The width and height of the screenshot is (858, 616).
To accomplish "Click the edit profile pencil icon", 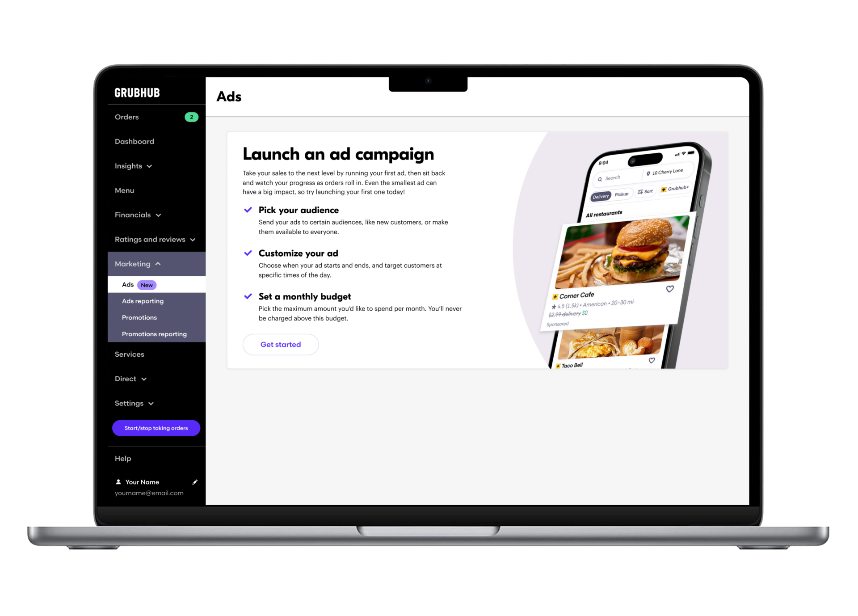I will tap(195, 481).
